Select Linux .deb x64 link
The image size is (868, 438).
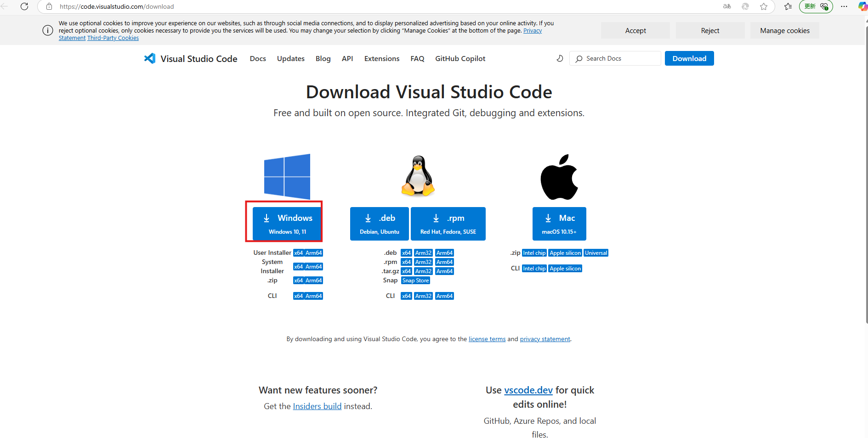[x=406, y=253]
